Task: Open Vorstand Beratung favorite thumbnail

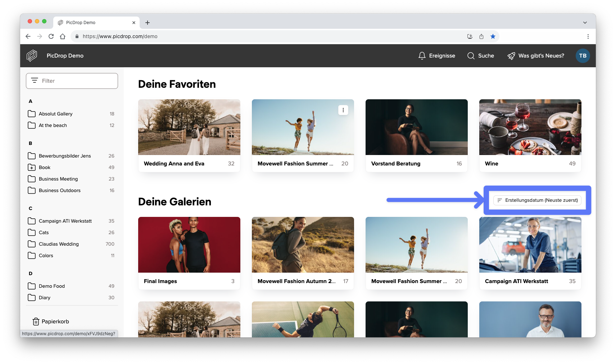Action: tap(417, 127)
